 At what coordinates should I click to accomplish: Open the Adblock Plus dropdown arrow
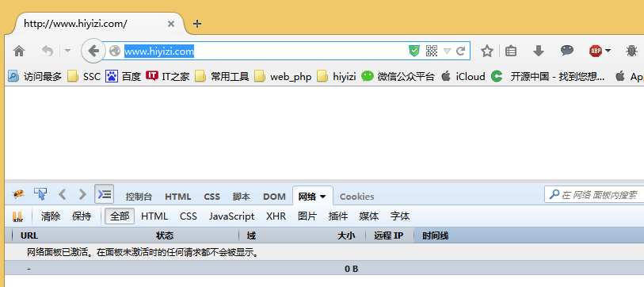608,51
